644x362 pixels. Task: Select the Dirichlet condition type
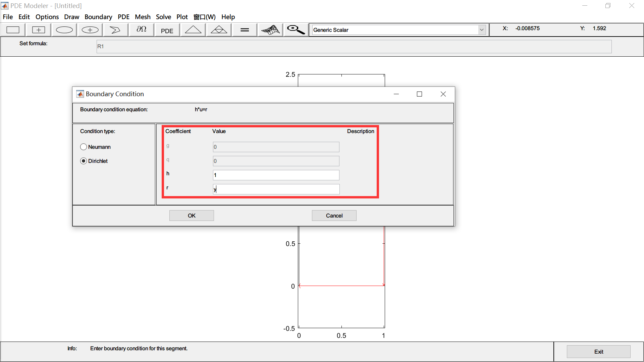pos(84,161)
